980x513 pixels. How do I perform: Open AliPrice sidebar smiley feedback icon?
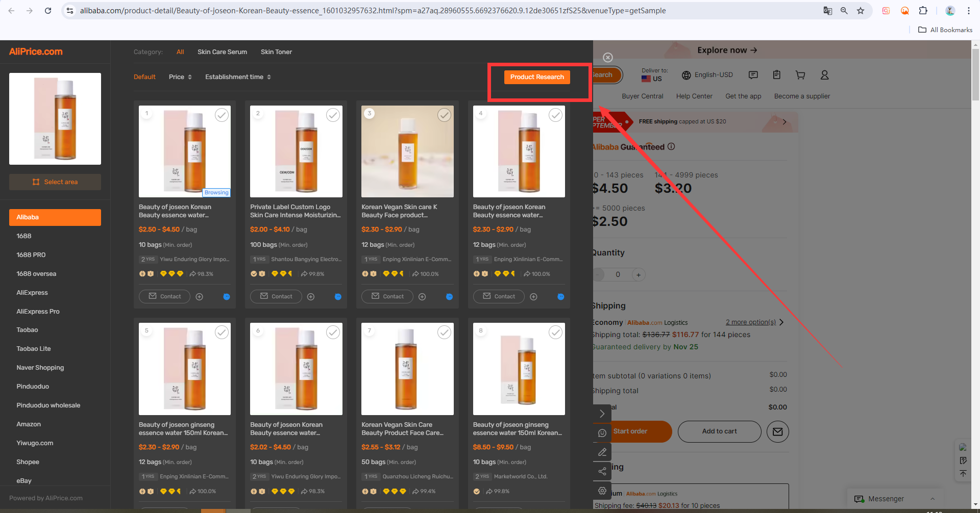(x=602, y=433)
